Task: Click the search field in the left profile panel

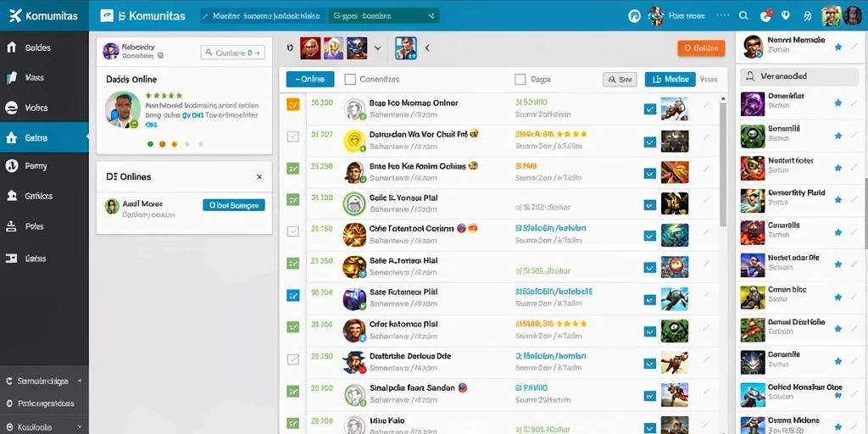Action: (232, 53)
